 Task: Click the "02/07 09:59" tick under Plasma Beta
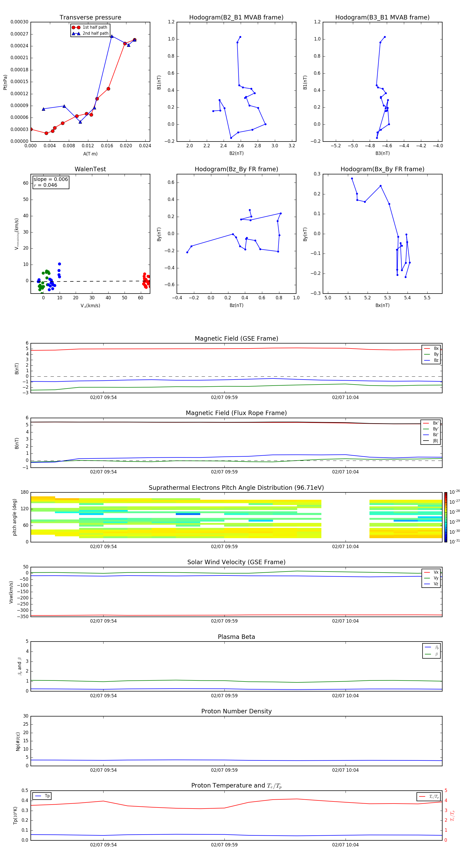pyautogui.click(x=224, y=695)
